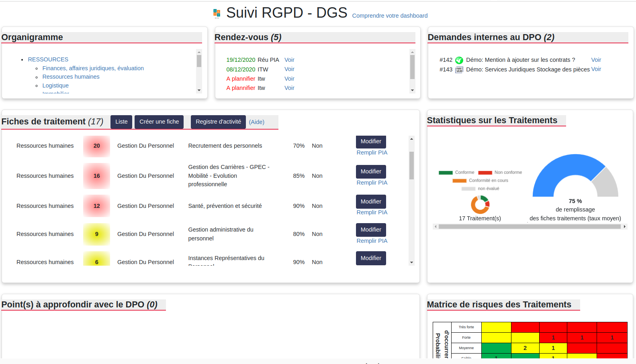Toggle the Conforme legend item

point(457,173)
